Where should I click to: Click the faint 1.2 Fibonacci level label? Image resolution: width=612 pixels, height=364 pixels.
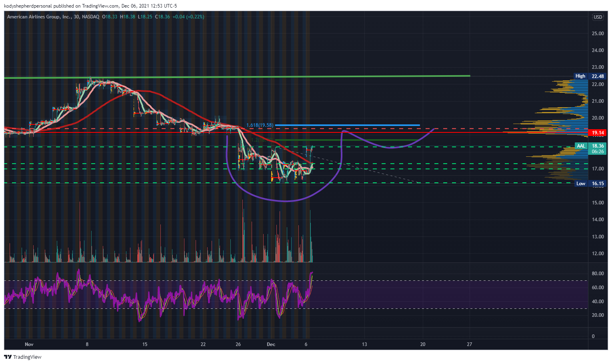pos(262,140)
